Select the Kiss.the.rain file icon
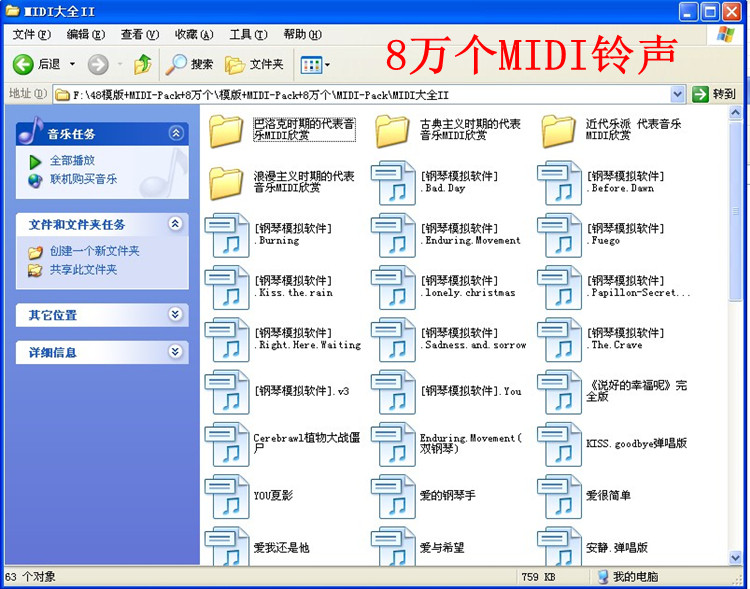Viewport: 750px width, 589px height. [227, 287]
